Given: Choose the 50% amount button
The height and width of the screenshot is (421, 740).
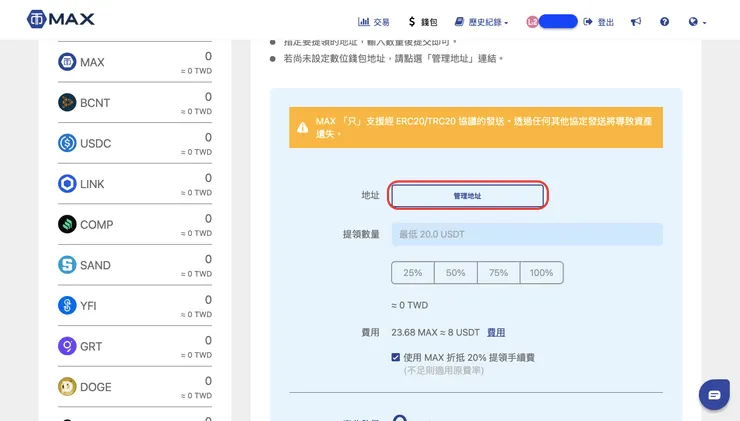Looking at the screenshot, I should (455, 273).
